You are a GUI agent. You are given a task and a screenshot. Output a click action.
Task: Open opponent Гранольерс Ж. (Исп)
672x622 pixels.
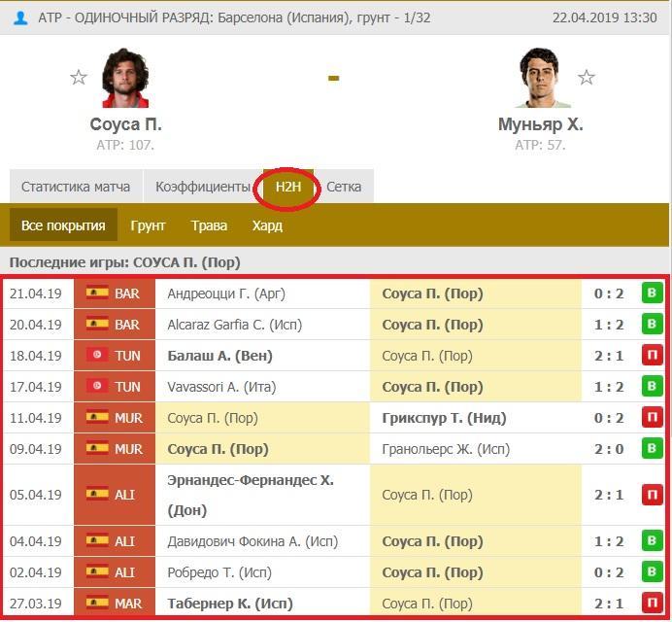point(446,449)
